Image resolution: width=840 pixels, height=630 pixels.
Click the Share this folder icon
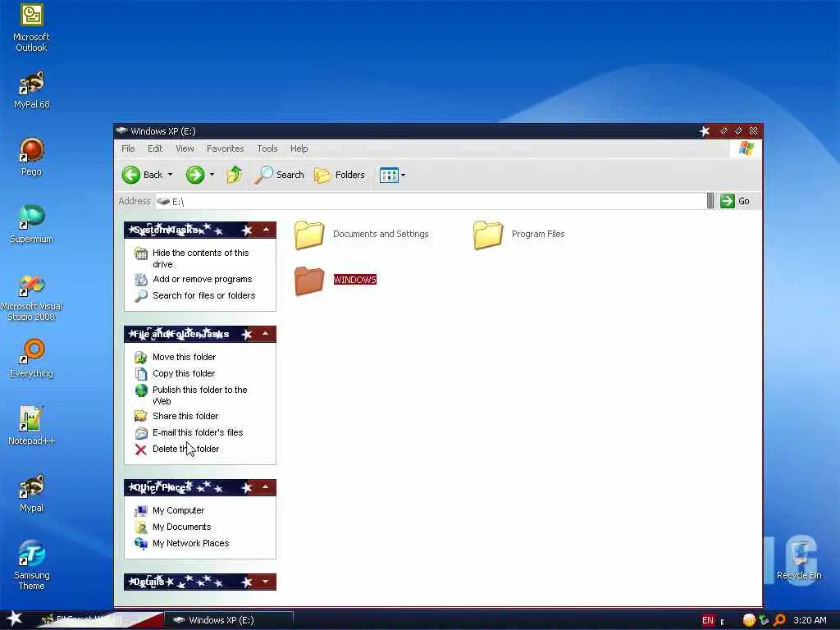pos(141,416)
